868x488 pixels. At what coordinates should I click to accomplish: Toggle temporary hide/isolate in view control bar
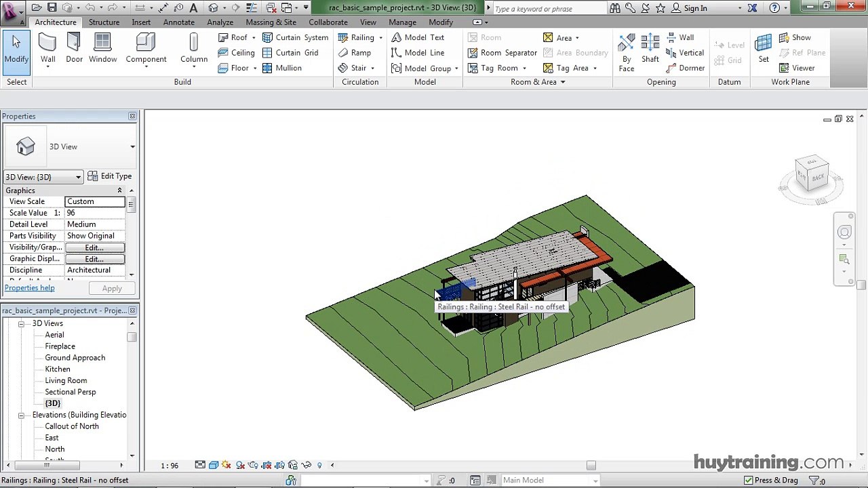pos(306,465)
